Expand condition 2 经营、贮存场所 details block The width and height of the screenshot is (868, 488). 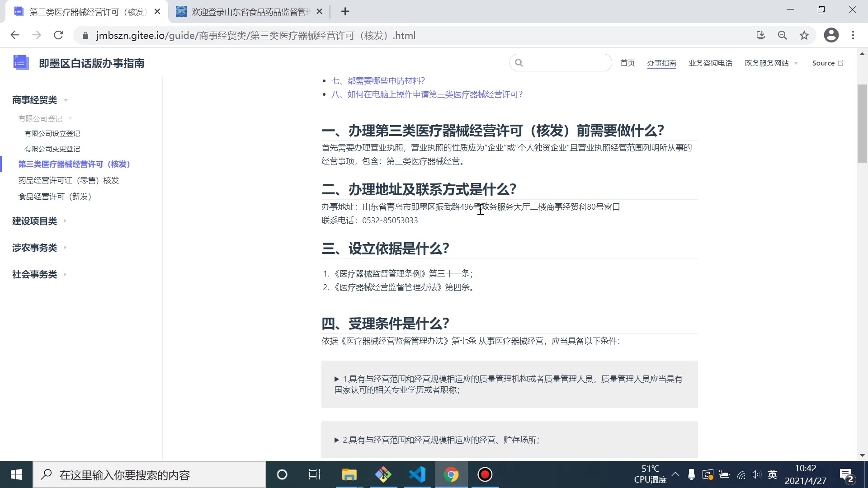[x=509, y=440]
